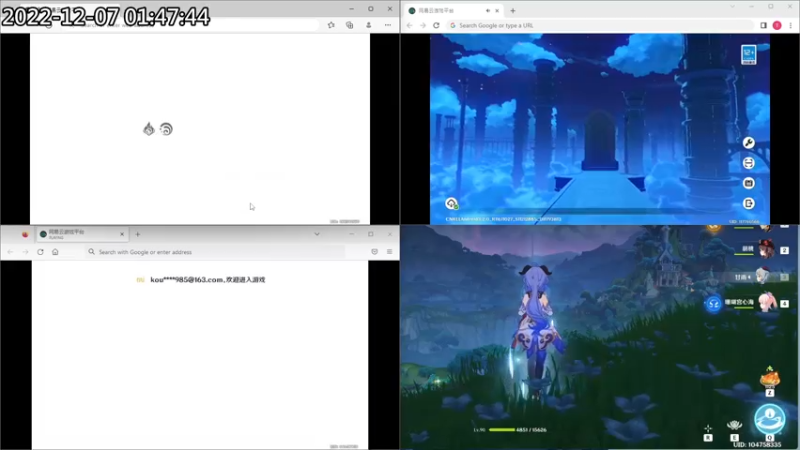Select Firefox cloud gaming platform tab
This screenshot has width=800, height=450.
[82, 234]
